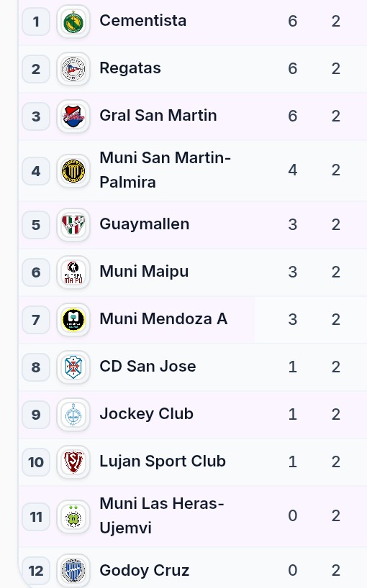The image size is (367, 588).
Task: Open the Jockey Club crest icon
Action: click(73, 415)
